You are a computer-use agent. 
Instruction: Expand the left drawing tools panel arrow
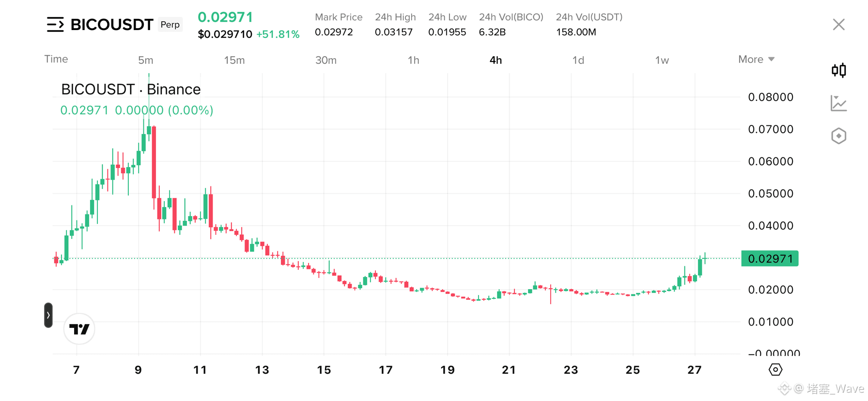tap(48, 315)
